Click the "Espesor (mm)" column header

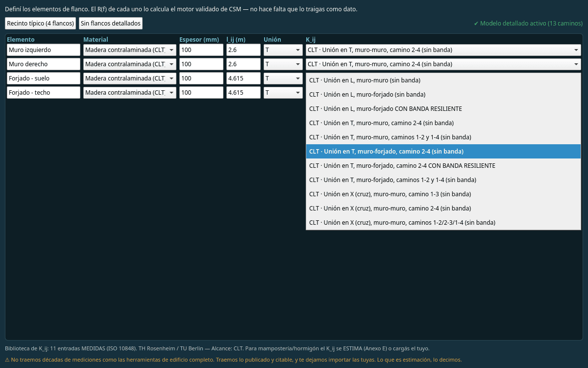tap(199, 39)
